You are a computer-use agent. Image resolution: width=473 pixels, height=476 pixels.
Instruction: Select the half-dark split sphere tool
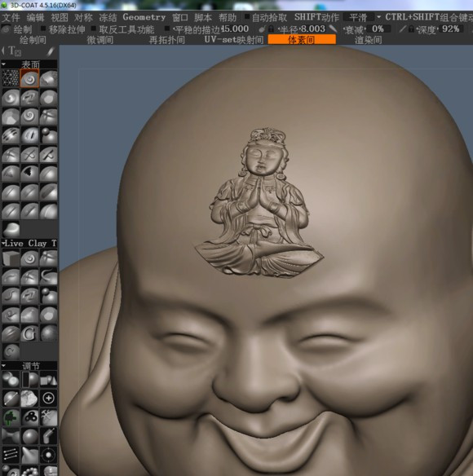tap(29, 380)
